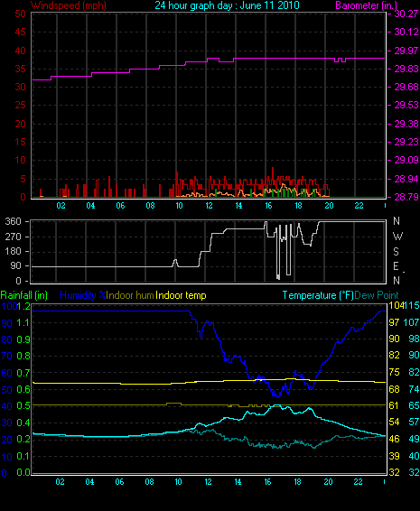Click the 360 degree wind direction label
Viewport: 420px width, 511px height.
click(x=13, y=221)
